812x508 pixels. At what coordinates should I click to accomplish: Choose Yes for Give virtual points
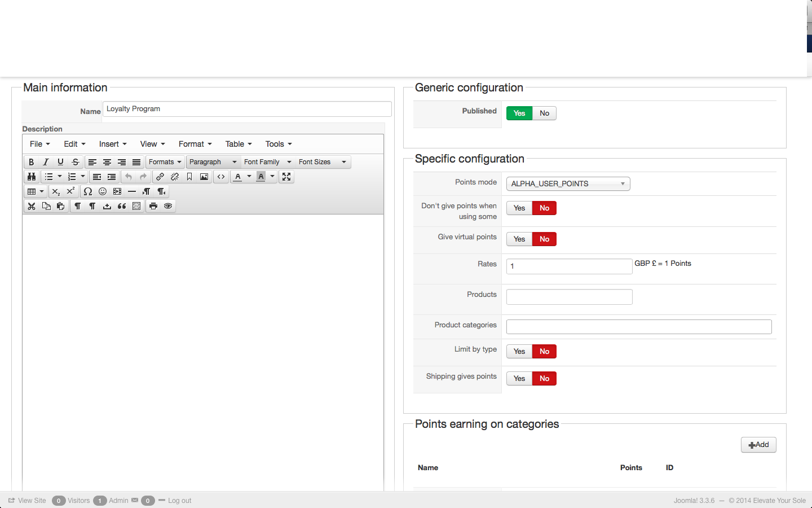(x=519, y=239)
